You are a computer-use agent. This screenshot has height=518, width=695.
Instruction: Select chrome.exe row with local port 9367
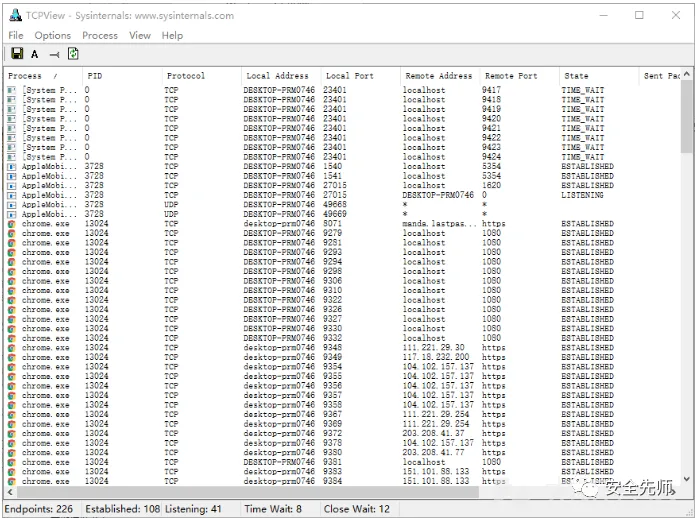tap(342, 414)
